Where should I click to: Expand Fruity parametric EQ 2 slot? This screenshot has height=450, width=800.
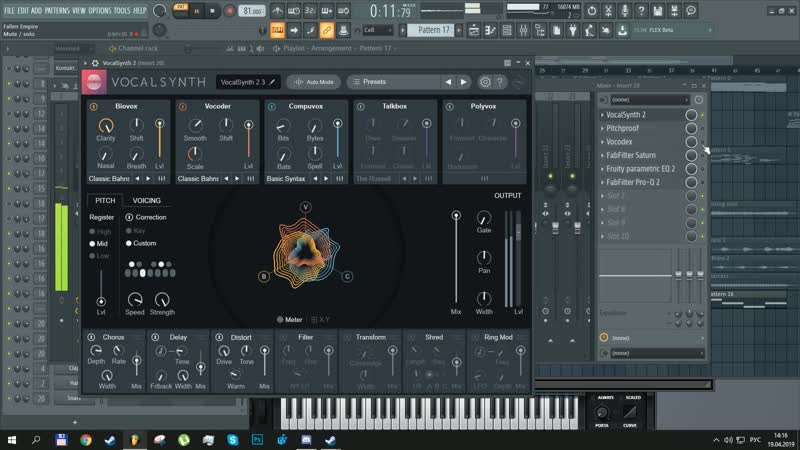pyautogui.click(x=603, y=169)
